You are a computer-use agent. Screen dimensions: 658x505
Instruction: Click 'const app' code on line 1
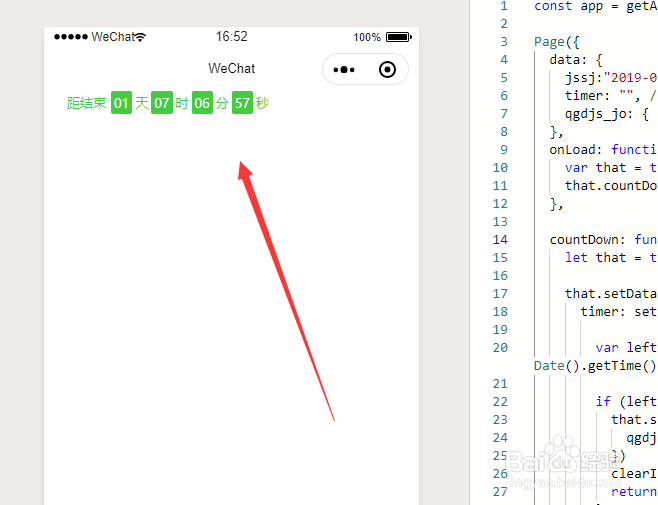pyautogui.click(x=568, y=6)
